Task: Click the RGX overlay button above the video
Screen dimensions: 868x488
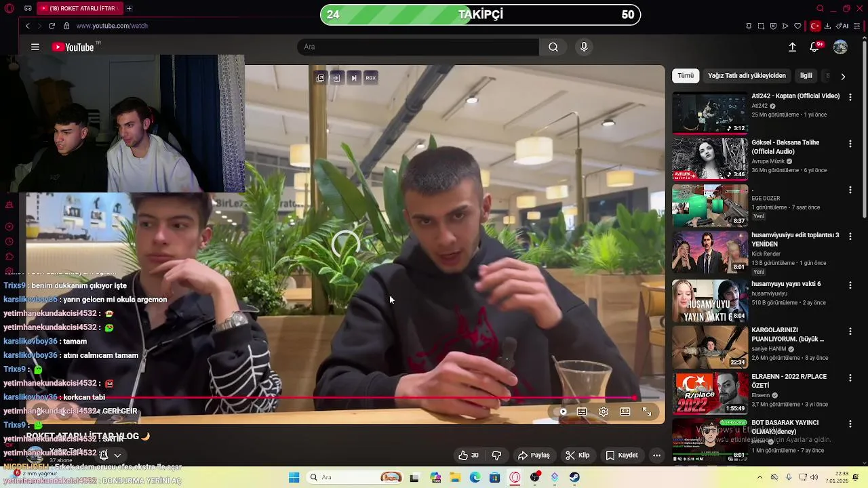Action: point(370,78)
